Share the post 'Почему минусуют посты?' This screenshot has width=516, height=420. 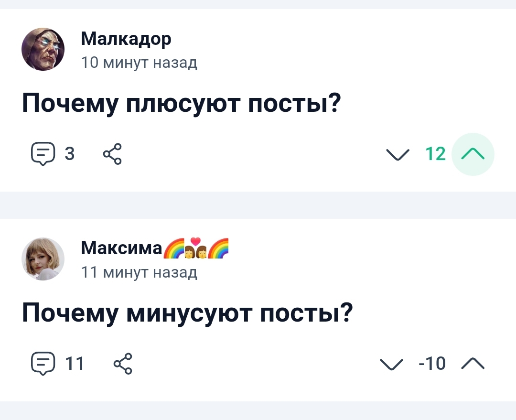point(123,364)
